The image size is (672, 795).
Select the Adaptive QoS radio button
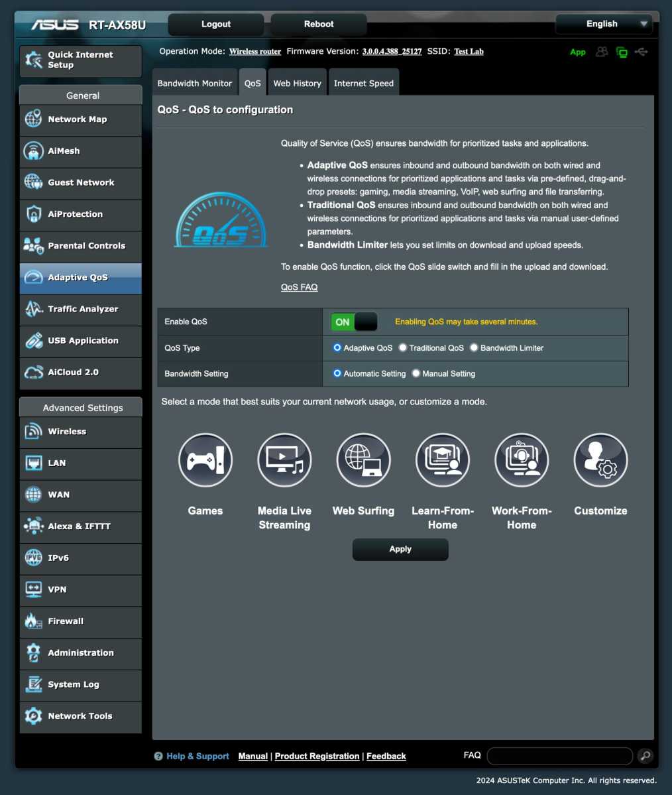pyautogui.click(x=337, y=347)
